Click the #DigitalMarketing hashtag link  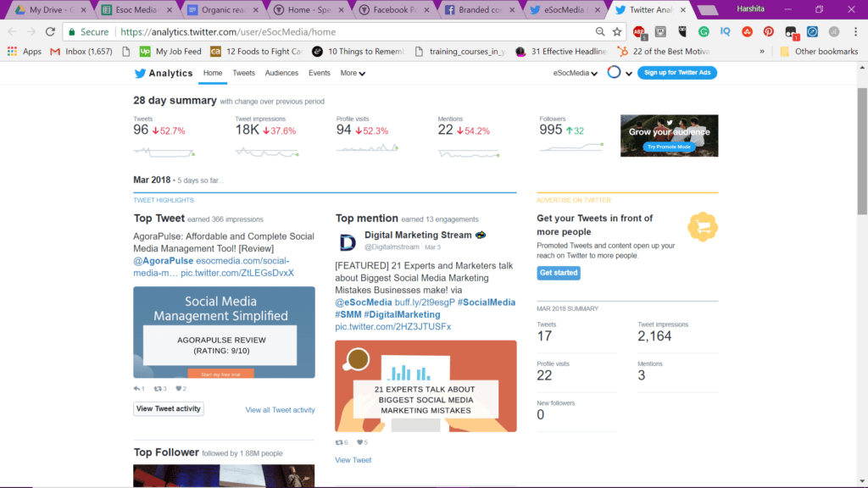[x=402, y=314]
